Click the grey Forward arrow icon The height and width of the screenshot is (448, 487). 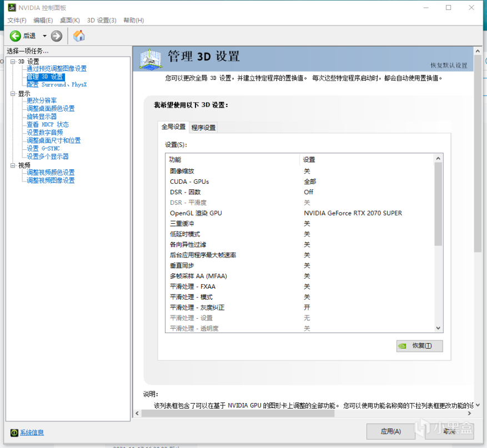click(x=57, y=36)
